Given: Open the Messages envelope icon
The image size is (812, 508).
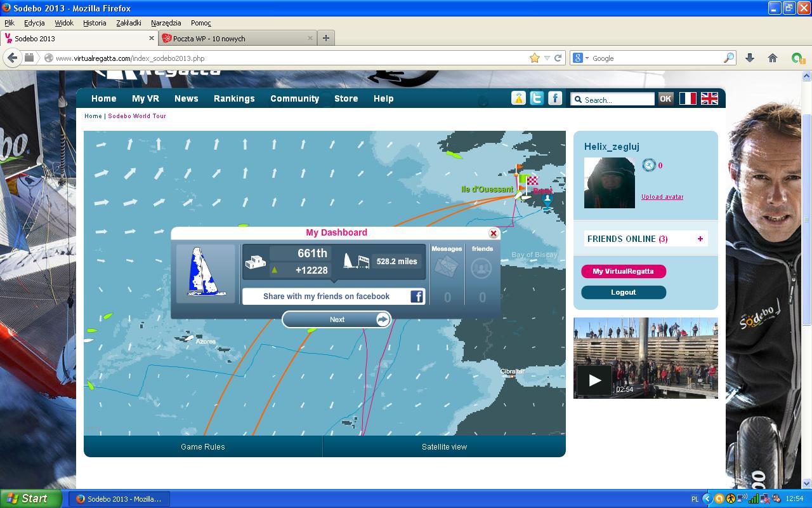Looking at the screenshot, I should coord(447,268).
